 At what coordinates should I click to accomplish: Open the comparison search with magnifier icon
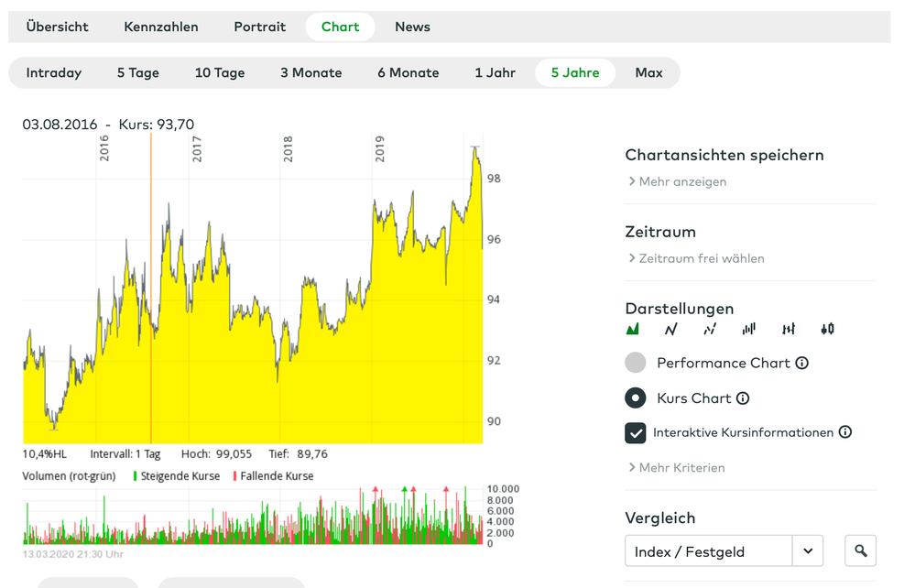[x=860, y=550]
